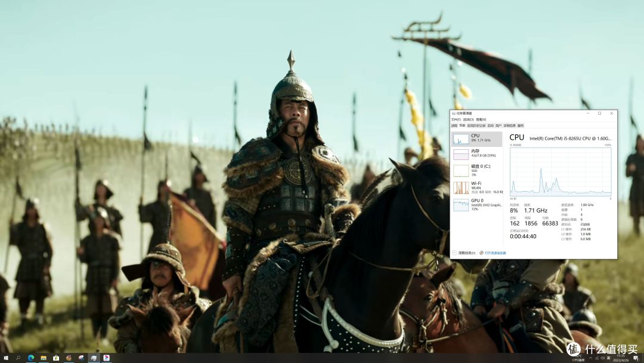Image resolution: width=644 pixels, height=363 pixels.
Task: Click the Task Manager title bar icon
Action: 454,113
